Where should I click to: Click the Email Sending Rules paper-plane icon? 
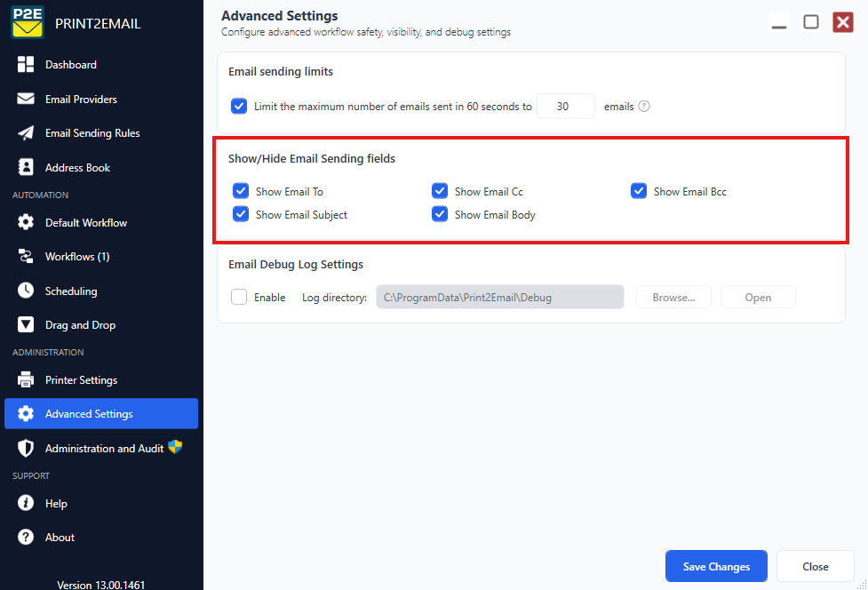(x=26, y=132)
